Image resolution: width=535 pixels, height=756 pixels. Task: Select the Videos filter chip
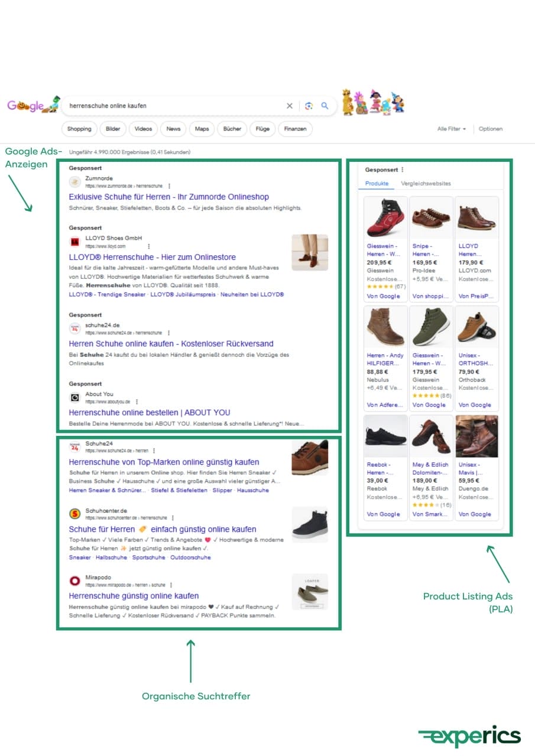click(x=143, y=129)
